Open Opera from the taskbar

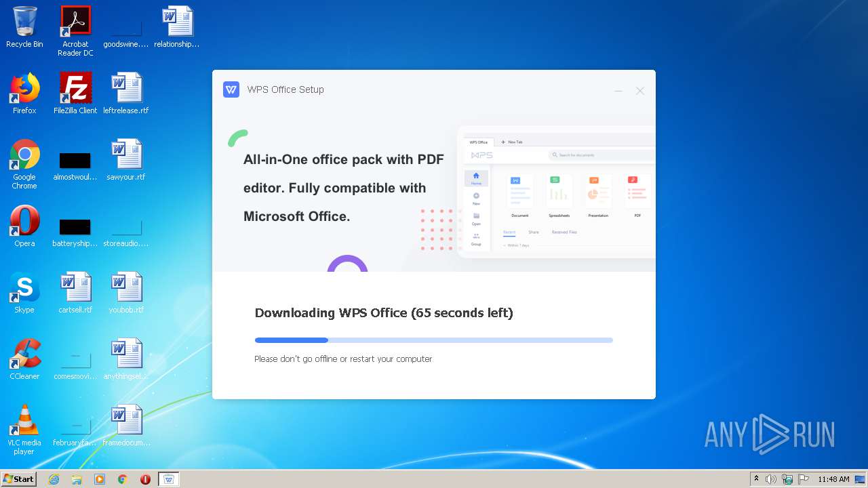pyautogui.click(x=145, y=479)
